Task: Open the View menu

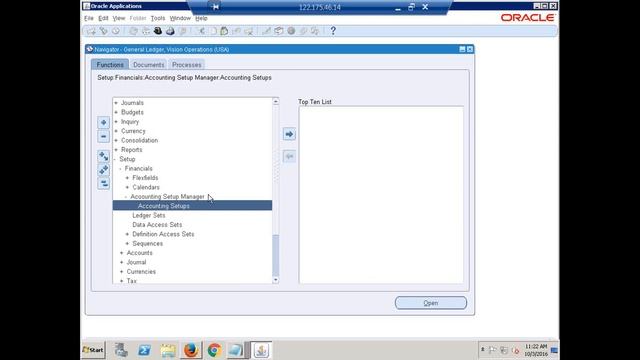Action: pos(119,18)
